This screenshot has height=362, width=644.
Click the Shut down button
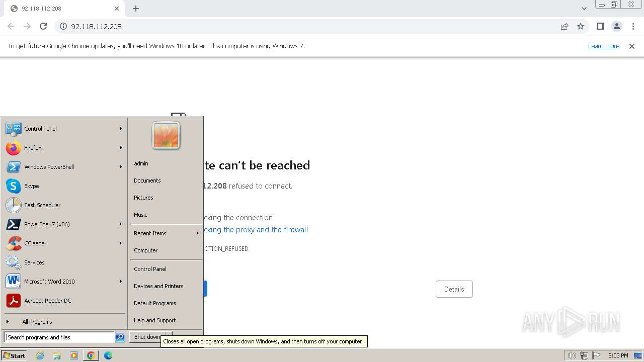147,337
